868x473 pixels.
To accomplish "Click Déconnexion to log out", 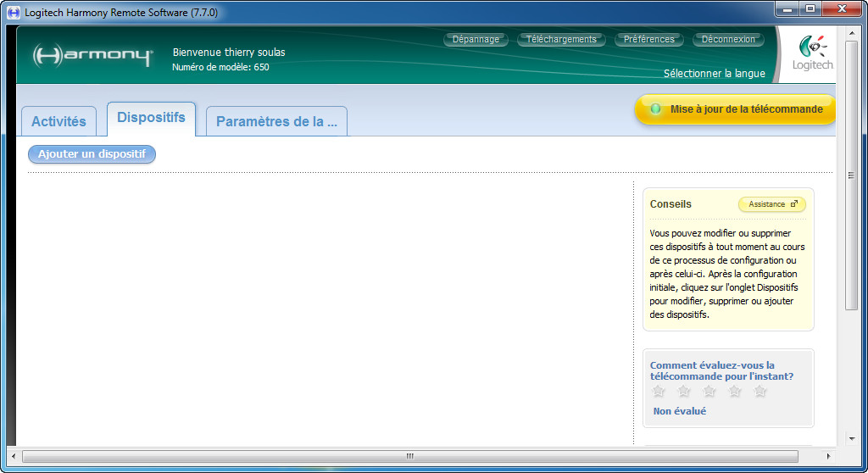I will pyautogui.click(x=728, y=39).
